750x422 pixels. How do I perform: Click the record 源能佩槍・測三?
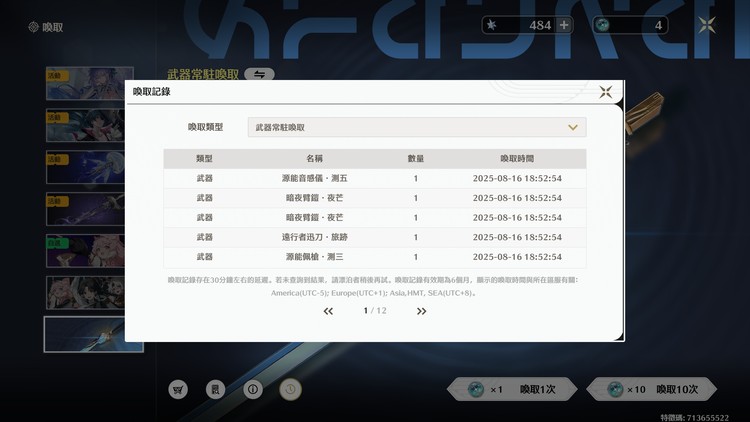[x=375, y=256]
